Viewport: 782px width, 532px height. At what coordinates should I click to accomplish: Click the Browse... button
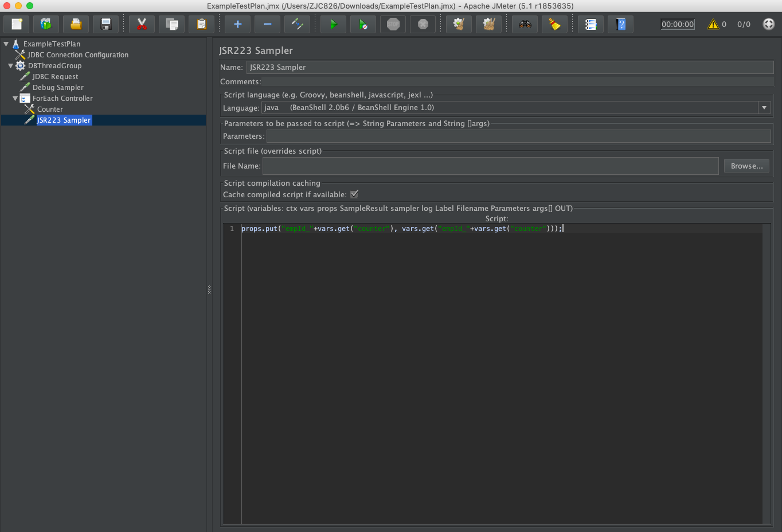746,166
